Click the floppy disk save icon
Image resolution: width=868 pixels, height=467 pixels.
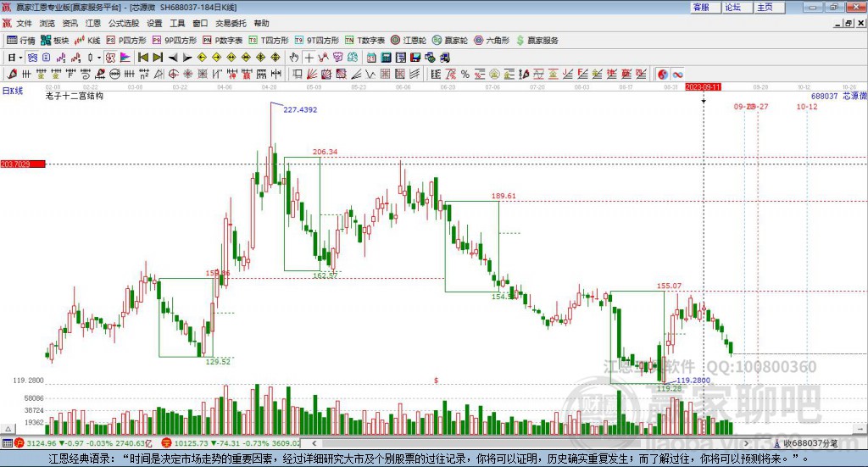(x=415, y=58)
